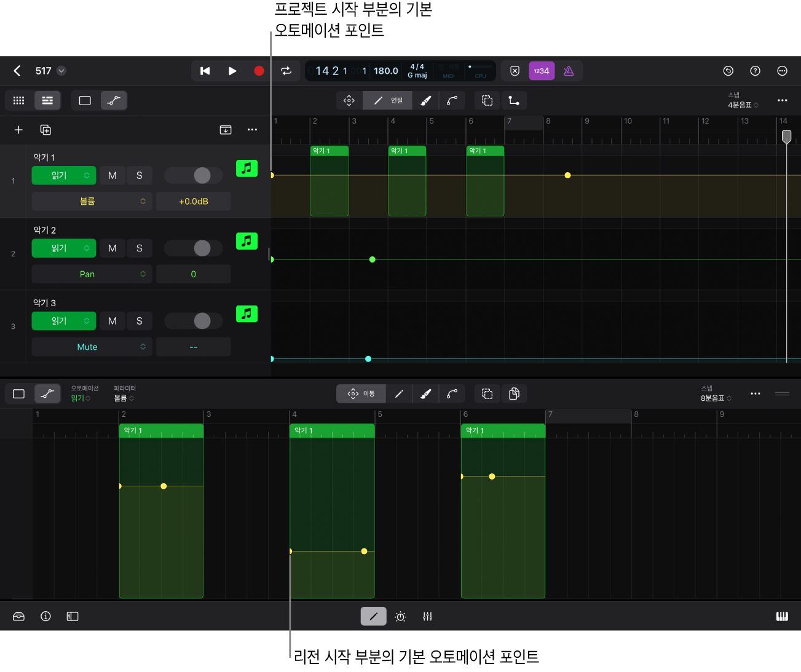This screenshot has width=801, height=672.
Task: Start playback with the play button
Action: click(x=232, y=71)
